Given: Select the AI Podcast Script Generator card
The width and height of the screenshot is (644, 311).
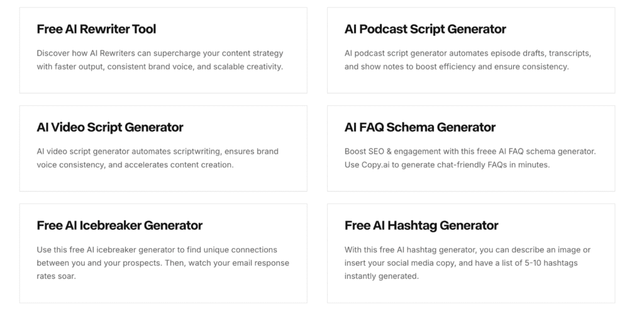Looking at the screenshot, I should 471,50.
